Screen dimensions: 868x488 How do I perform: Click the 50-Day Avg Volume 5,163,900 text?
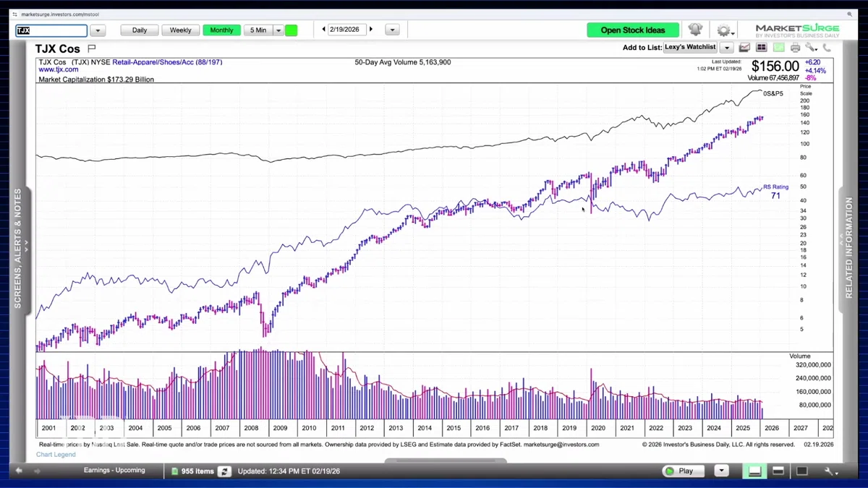(403, 62)
